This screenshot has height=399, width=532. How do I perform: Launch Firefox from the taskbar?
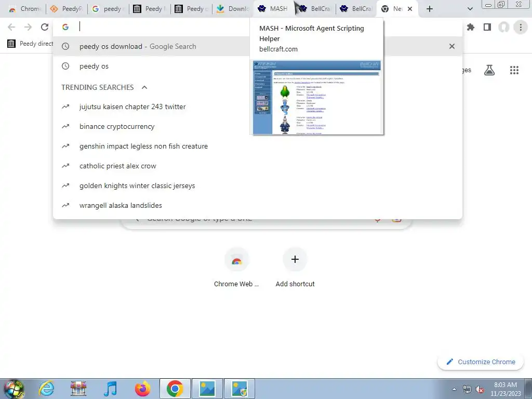tap(142, 389)
